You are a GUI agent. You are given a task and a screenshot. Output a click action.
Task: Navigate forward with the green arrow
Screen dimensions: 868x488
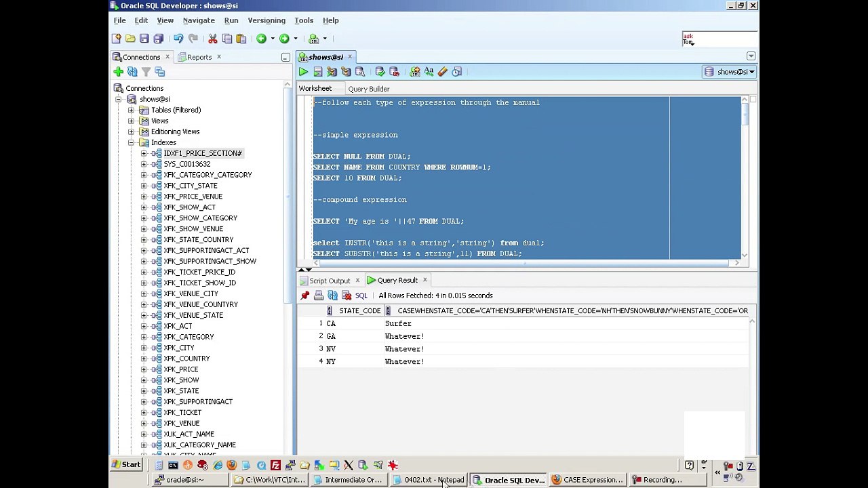pos(284,39)
